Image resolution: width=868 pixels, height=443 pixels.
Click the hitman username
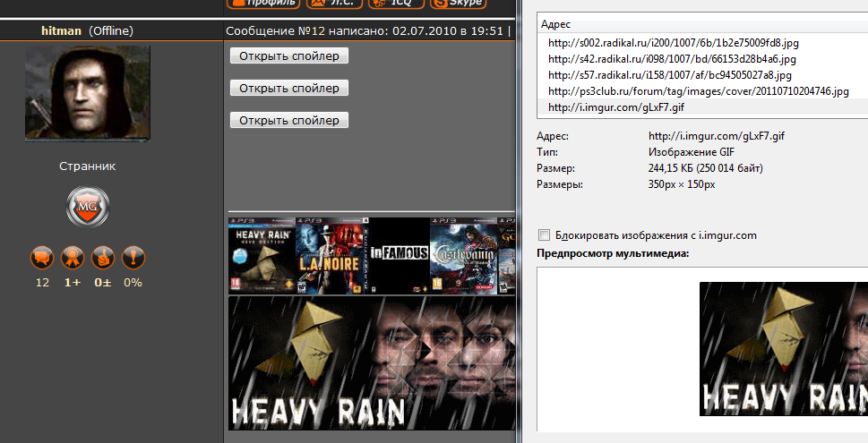click(x=61, y=31)
